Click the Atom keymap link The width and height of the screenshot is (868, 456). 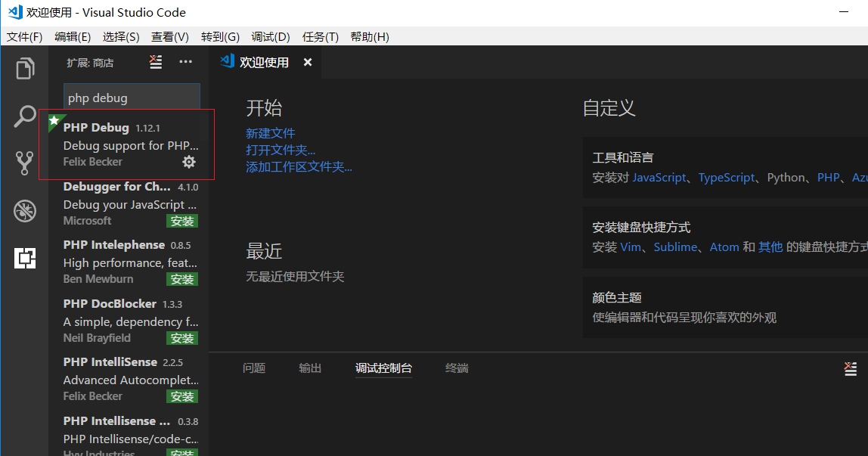pos(724,247)
